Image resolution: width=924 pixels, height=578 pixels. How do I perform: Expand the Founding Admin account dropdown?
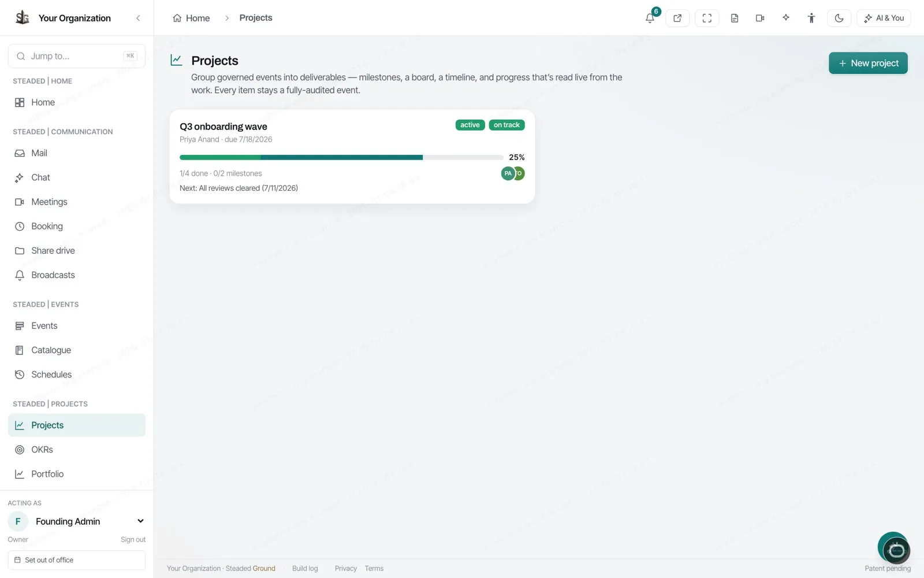tap(140, 521)
